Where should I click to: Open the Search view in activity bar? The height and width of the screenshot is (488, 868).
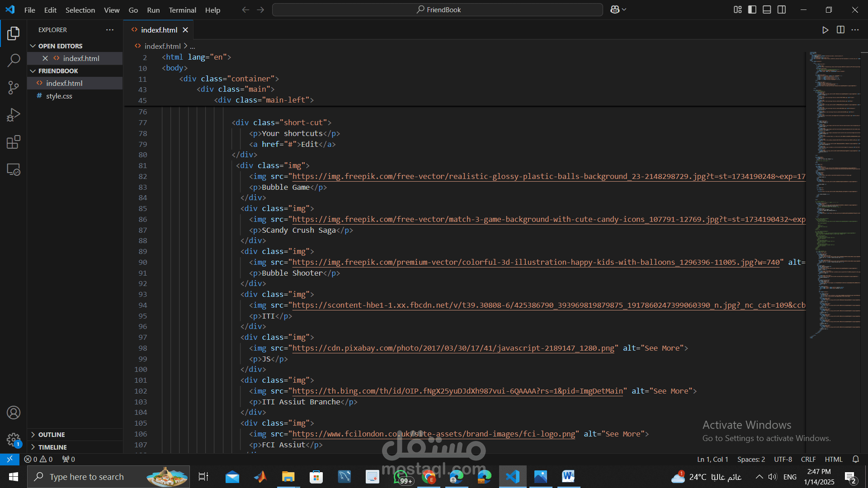coord(14,60)
